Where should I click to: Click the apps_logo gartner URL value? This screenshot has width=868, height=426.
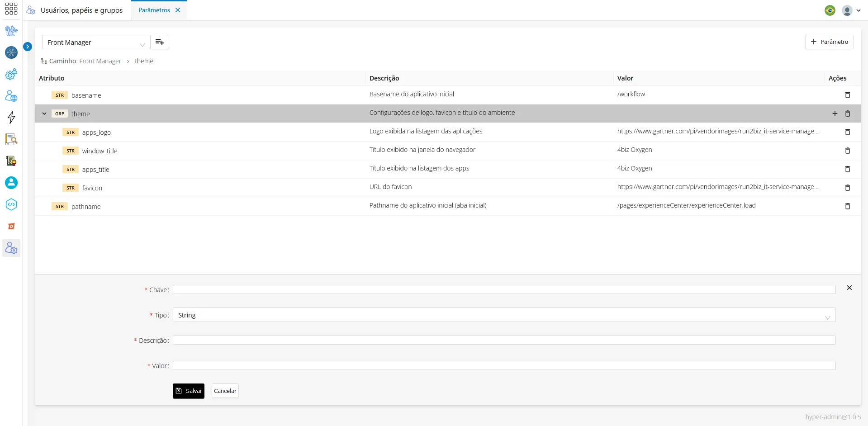pyautogui.click(x=718, y=131)
